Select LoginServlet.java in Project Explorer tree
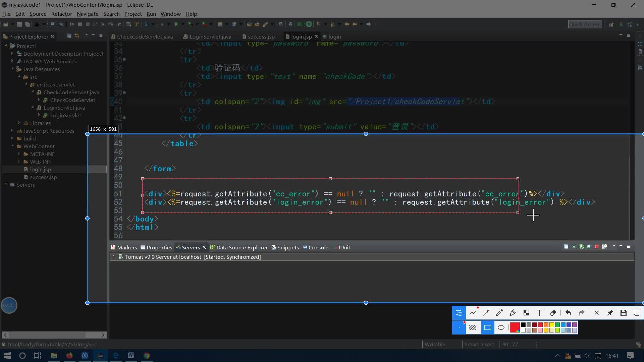 click(64, 108)
